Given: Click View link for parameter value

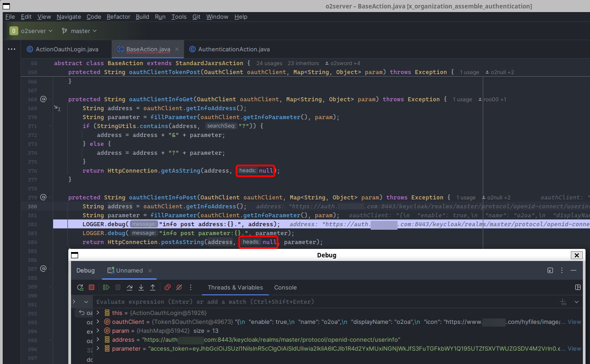Looking at the screenshot, I should 574,349.
